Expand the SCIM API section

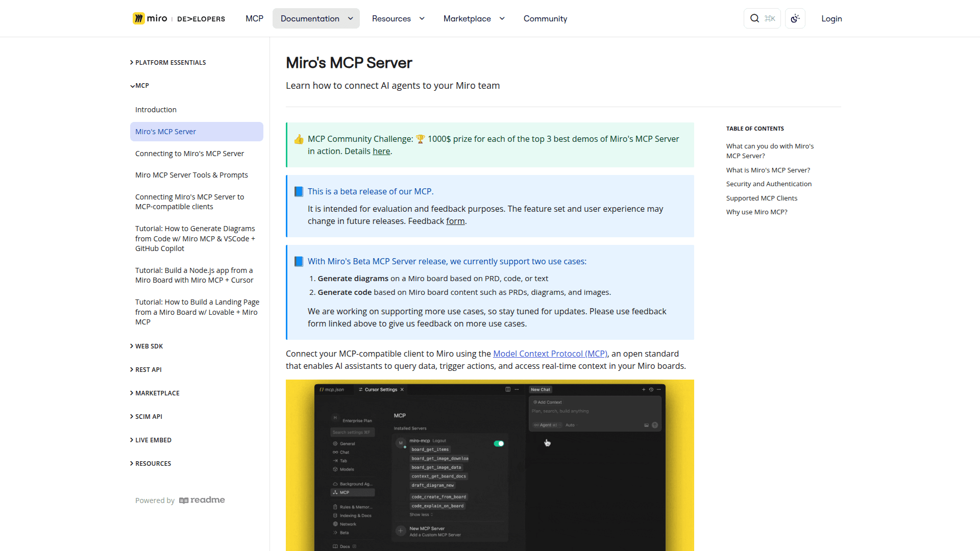pyautogui.click(x=150, y=416)
